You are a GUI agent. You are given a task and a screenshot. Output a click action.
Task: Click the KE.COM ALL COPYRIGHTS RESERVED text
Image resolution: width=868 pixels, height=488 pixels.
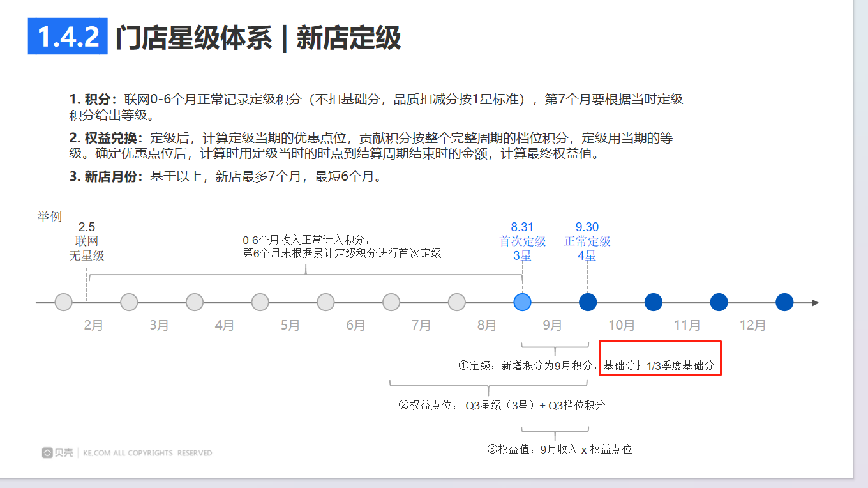coord(147,453)
